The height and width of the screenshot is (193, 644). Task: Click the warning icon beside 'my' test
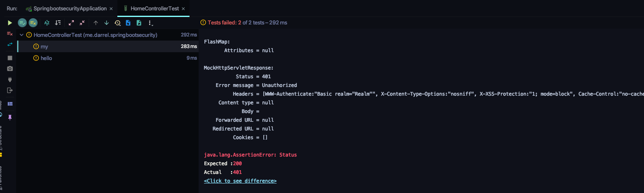pyautogui.click(x=36, y=47)
